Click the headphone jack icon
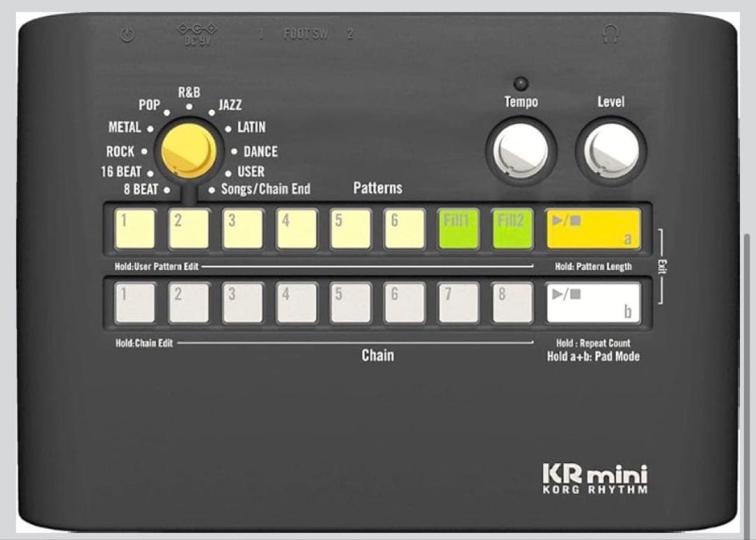The width and height of the screenshot is (756, 540). pyautogui.click(x=611, y=34)
